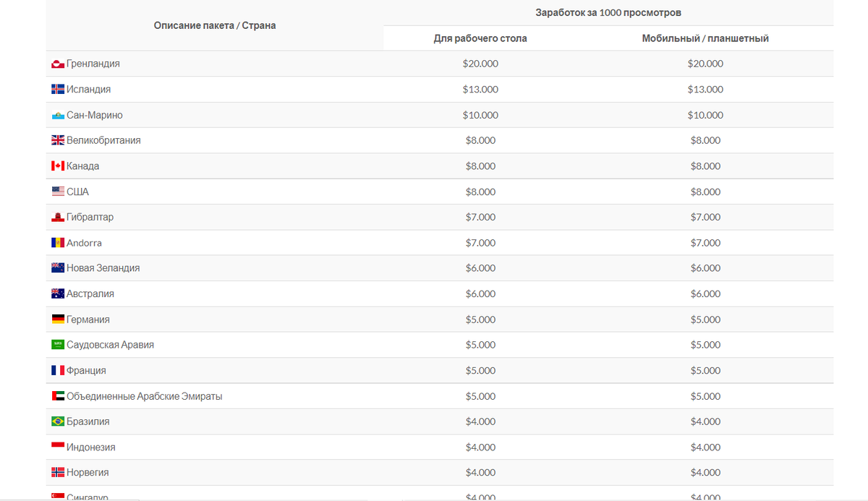Select the country name 'Саудовская Аравия'
The height and width of the screenshot is (501, 868).
110,345
